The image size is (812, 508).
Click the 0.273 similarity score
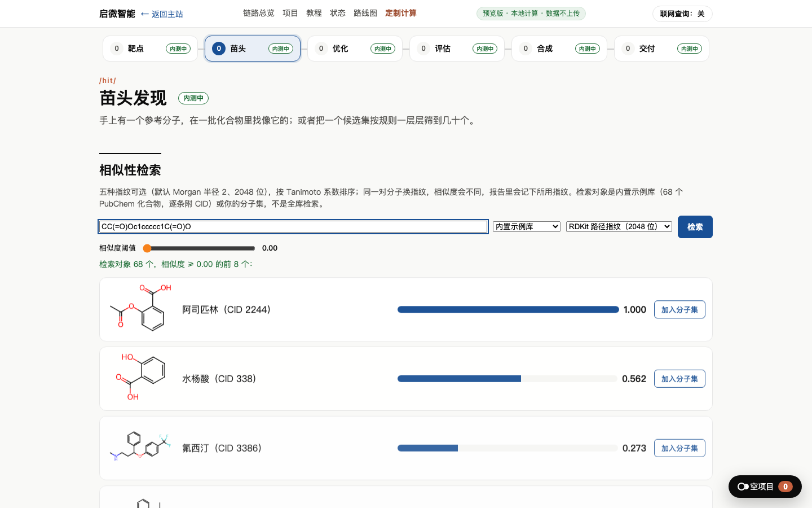pyautogui.click(x=634, y=448)
